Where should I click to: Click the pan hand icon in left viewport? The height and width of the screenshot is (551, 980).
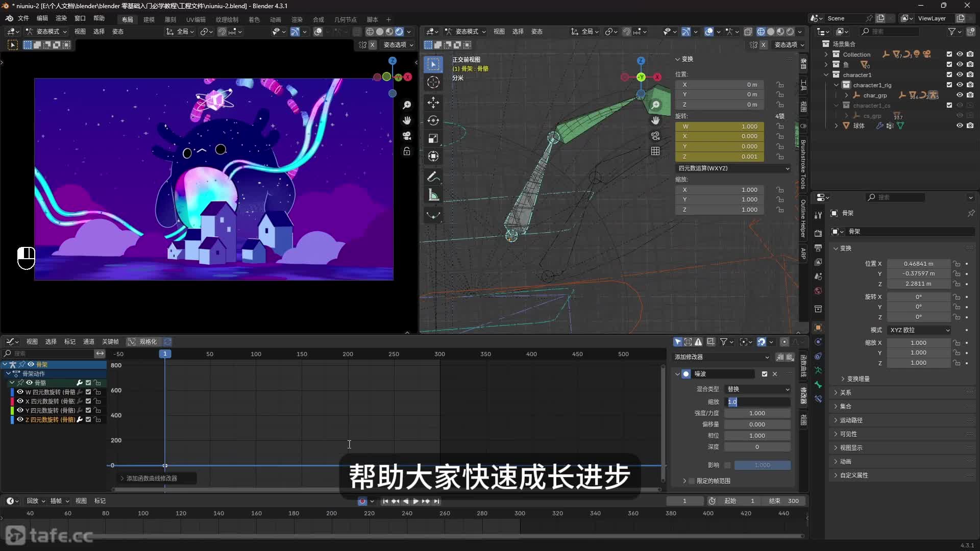[x=407, y=120]
